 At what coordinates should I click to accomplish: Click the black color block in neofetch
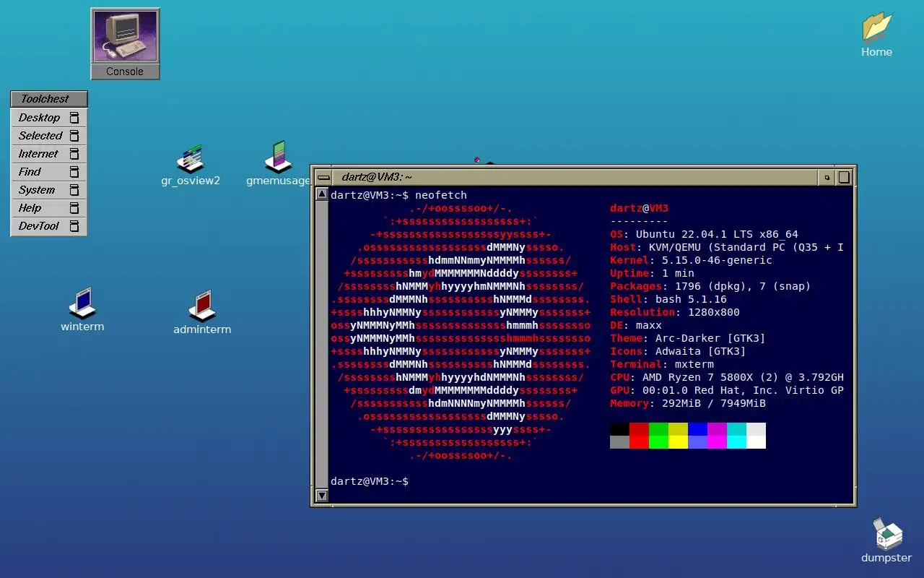(619, 429)
